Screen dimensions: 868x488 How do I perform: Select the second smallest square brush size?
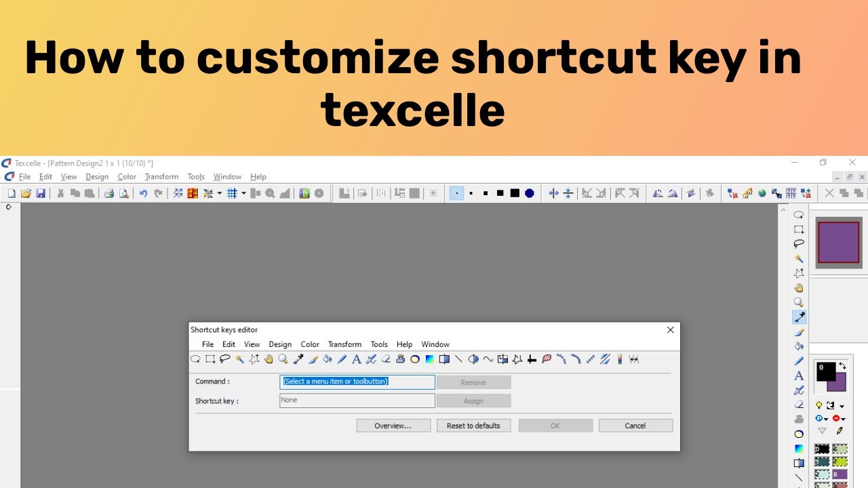[471, 193]
